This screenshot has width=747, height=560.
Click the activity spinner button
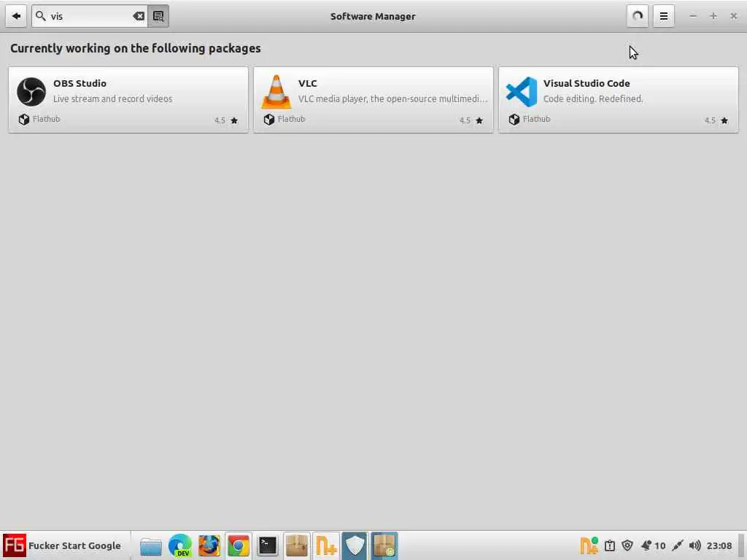[x=638, y=16]
